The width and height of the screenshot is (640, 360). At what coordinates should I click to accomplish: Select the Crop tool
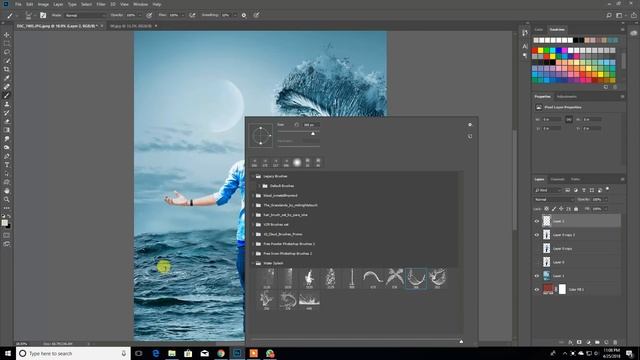[7, 69]
